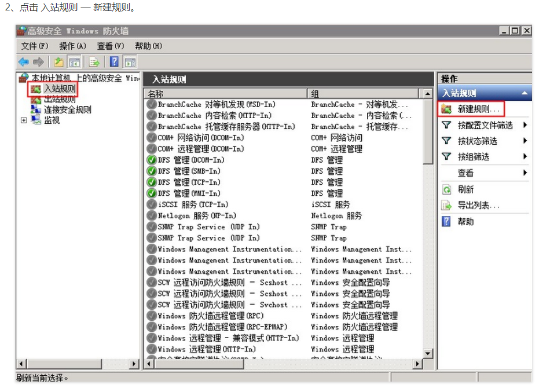Click 刷新 in the actions pane
This screenshot has width=550, height=392.
click(465, 189)
